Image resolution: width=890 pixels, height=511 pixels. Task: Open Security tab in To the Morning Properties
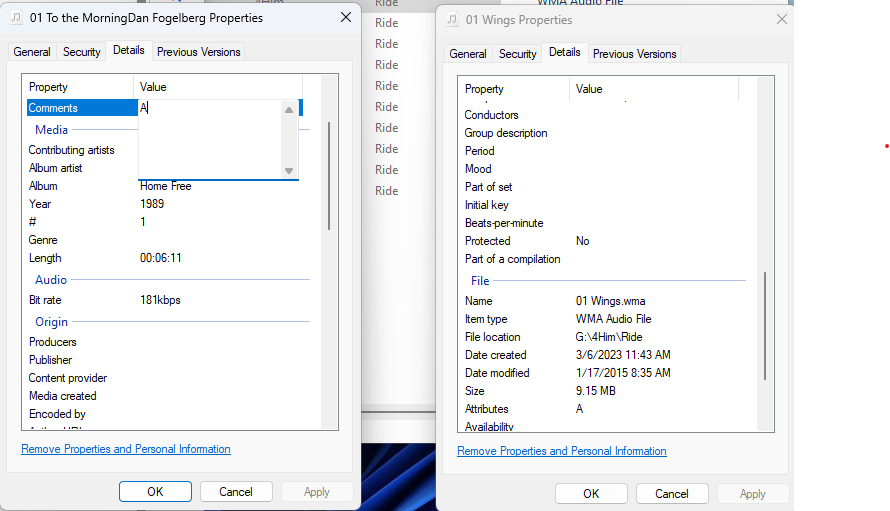coord(81,52)
